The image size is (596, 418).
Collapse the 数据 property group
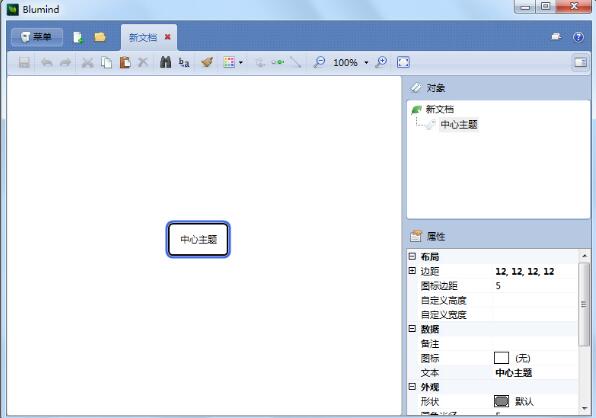click(x=412, y=328)
